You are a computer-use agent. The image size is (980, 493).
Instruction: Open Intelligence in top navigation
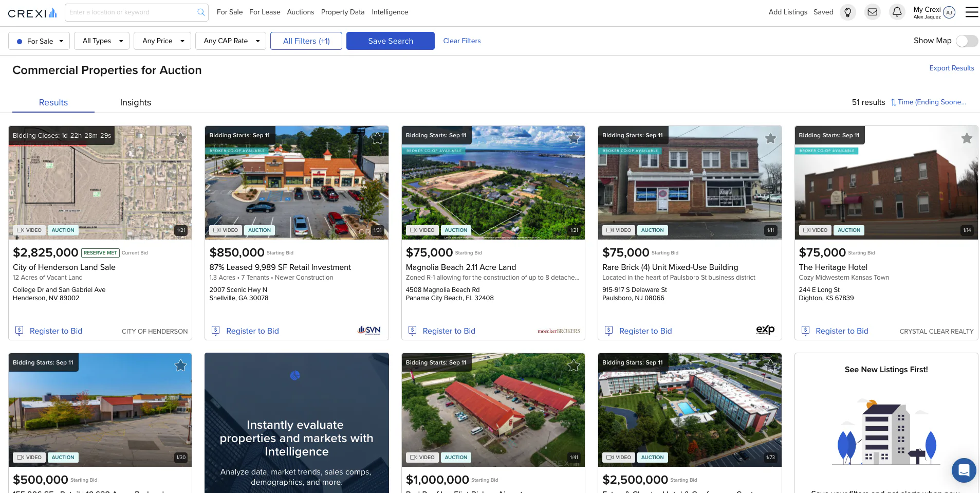(x=390, y=12)
